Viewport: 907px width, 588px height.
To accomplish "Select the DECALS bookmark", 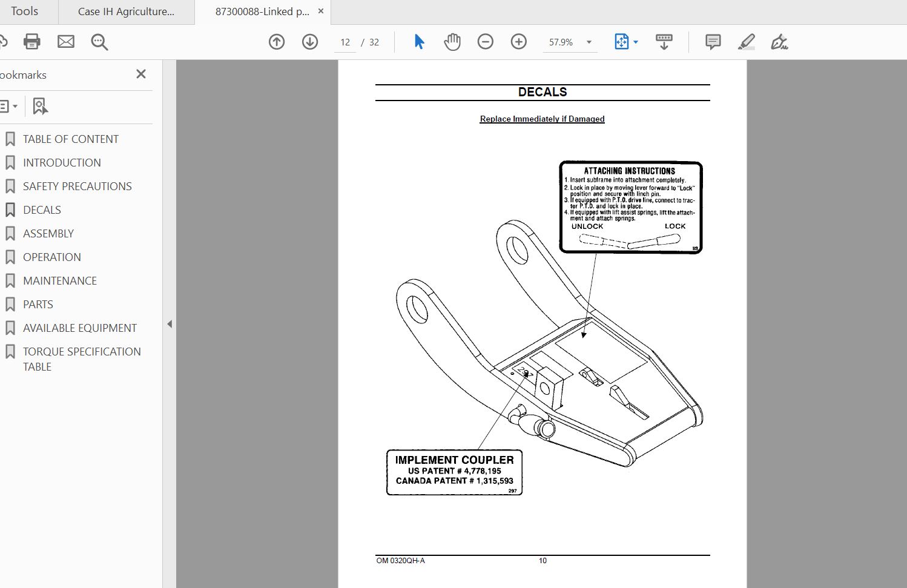I will [42, 210].
